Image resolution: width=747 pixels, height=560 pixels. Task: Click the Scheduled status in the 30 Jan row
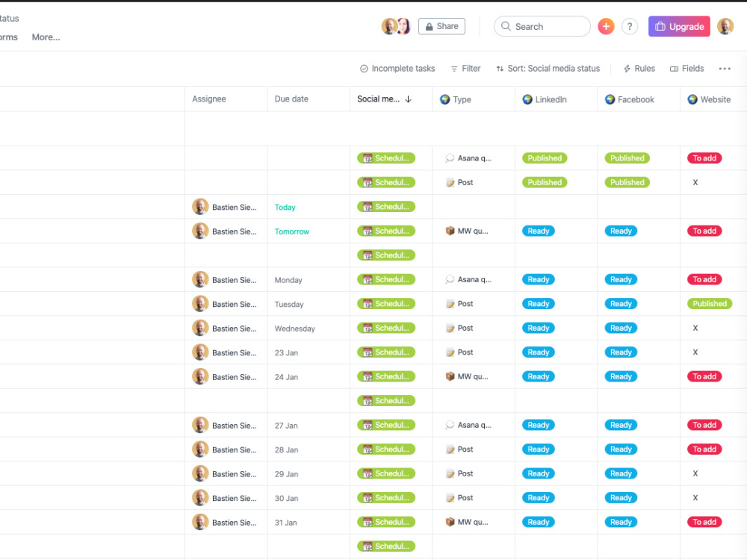click(386, 498)
